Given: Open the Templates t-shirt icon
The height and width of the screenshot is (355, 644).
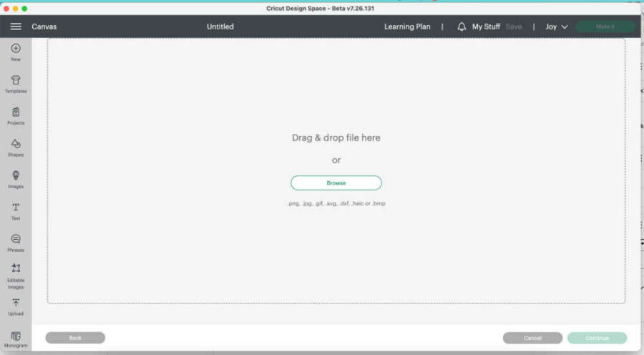Looking at the screenshot, I should (16, 80).
